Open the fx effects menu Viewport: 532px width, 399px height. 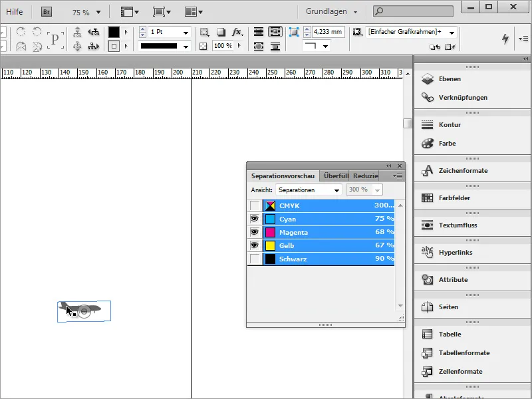(x=237, y=32)
